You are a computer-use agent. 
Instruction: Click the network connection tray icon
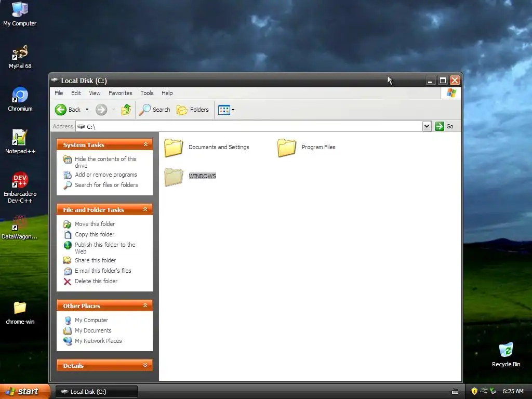tap(484, 391)
